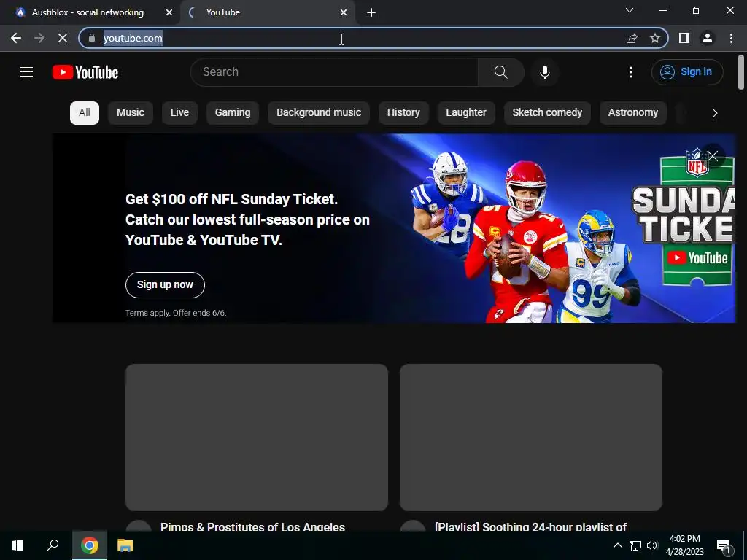Start voice search with microphone icon

pos(544,72)
